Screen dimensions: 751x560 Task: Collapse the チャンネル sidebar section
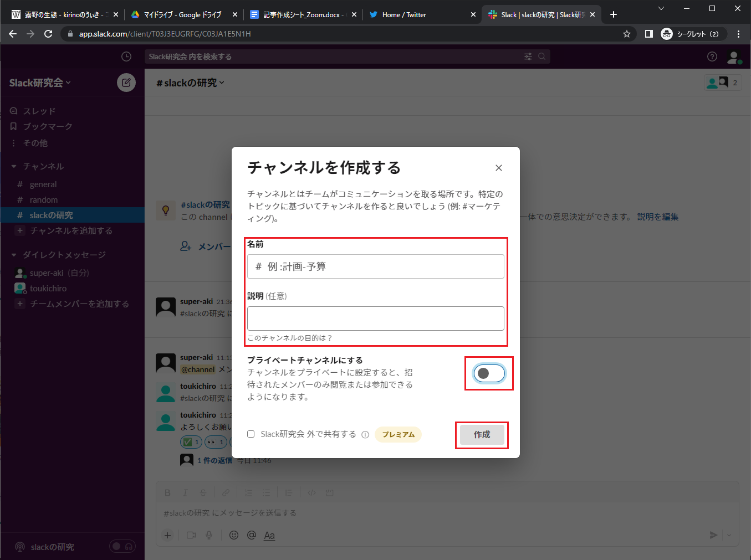[x=14, y=166]
